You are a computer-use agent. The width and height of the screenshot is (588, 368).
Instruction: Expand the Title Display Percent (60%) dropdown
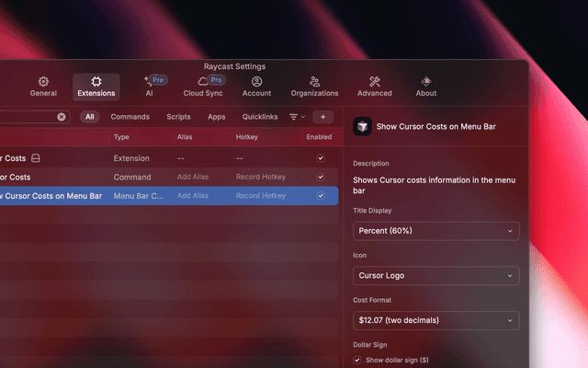tap(435, 231)
